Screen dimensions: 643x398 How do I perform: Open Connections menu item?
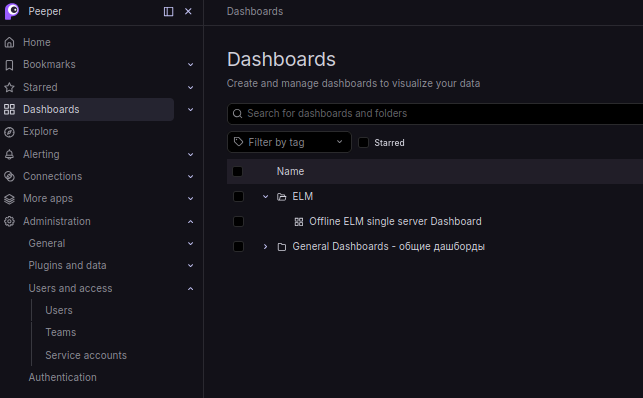coord(52,176)
